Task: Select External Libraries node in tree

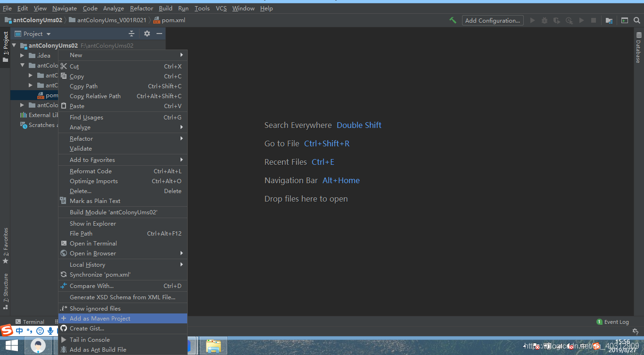Action: pos(39,115)
